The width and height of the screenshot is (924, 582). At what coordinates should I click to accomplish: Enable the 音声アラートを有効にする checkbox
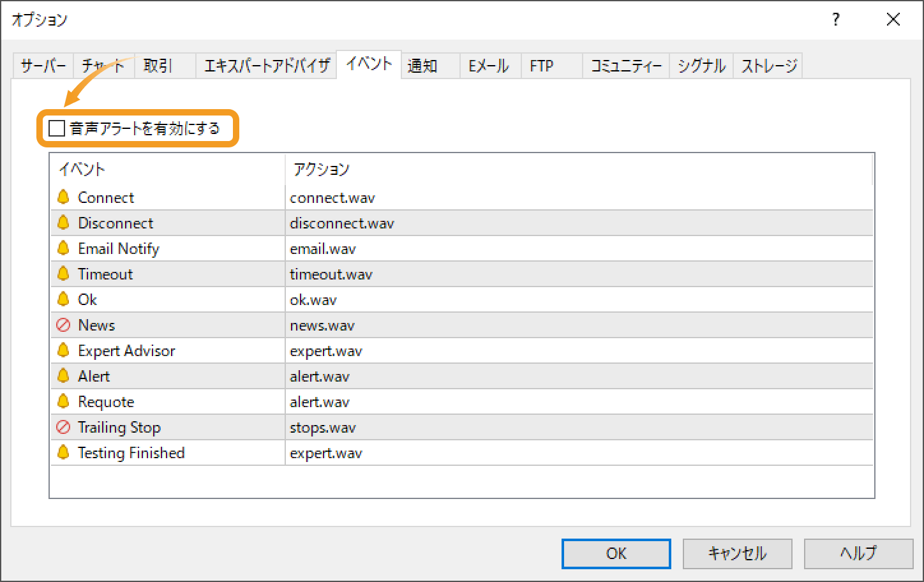click(56, 128)
